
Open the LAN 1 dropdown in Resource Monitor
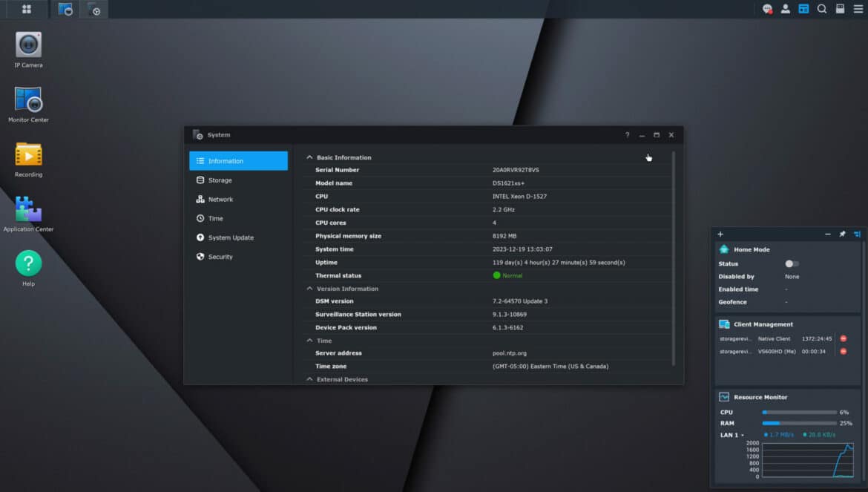[731, 435]
